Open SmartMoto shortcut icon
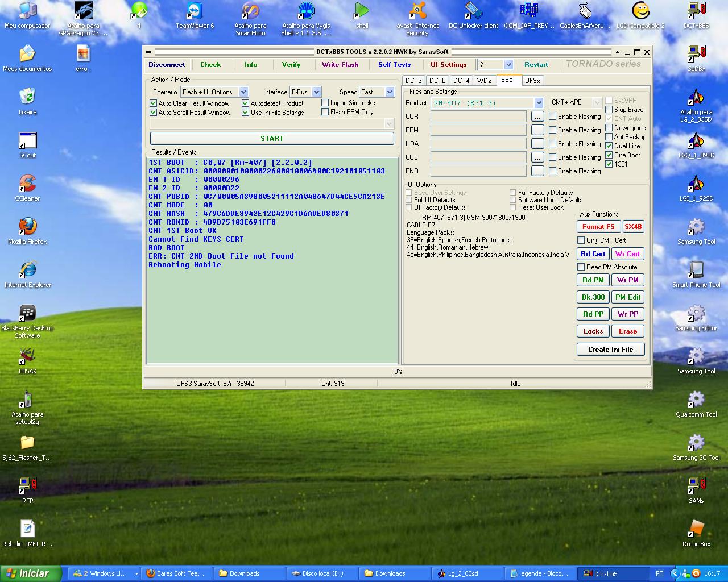 (x=250, y=19)
